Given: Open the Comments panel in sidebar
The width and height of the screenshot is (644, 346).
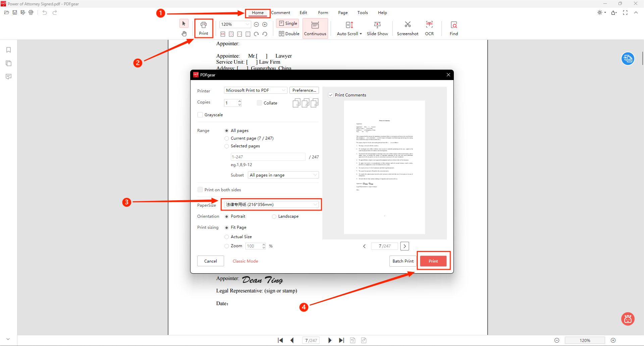Looking at the screenshot, I should click(8, 76).
